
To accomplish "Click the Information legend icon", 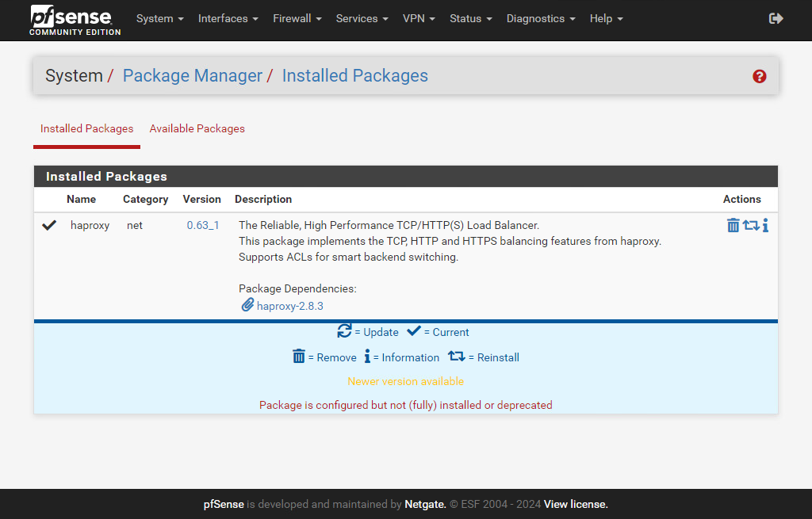I will [x=367, y=356].
